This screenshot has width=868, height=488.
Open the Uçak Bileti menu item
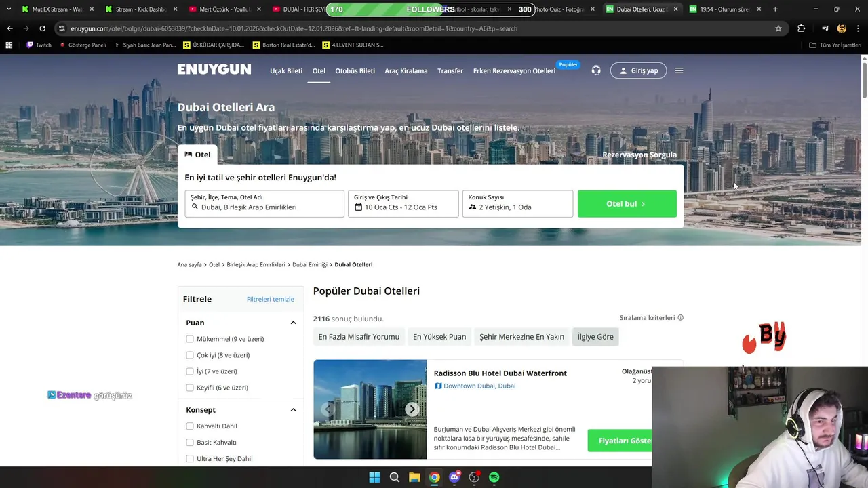click(286, 70)
